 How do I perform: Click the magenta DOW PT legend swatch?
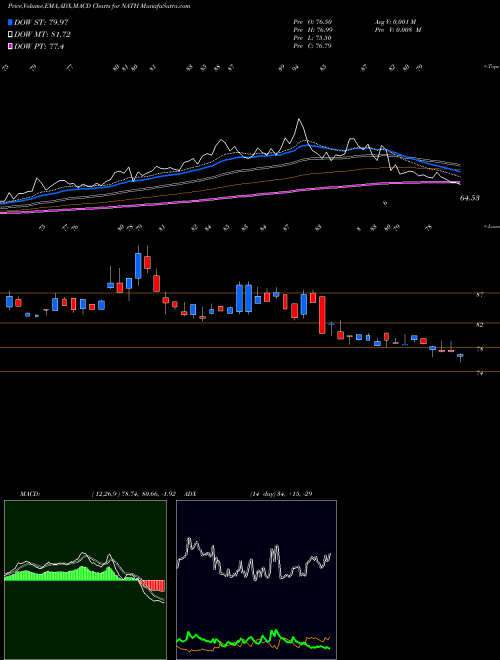[x=10, y=46]
